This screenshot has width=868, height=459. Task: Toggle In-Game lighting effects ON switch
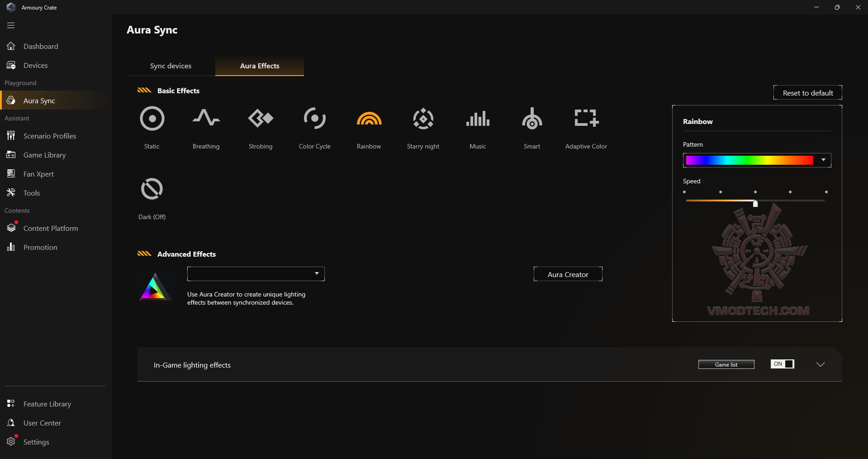(x=782, y=364)
